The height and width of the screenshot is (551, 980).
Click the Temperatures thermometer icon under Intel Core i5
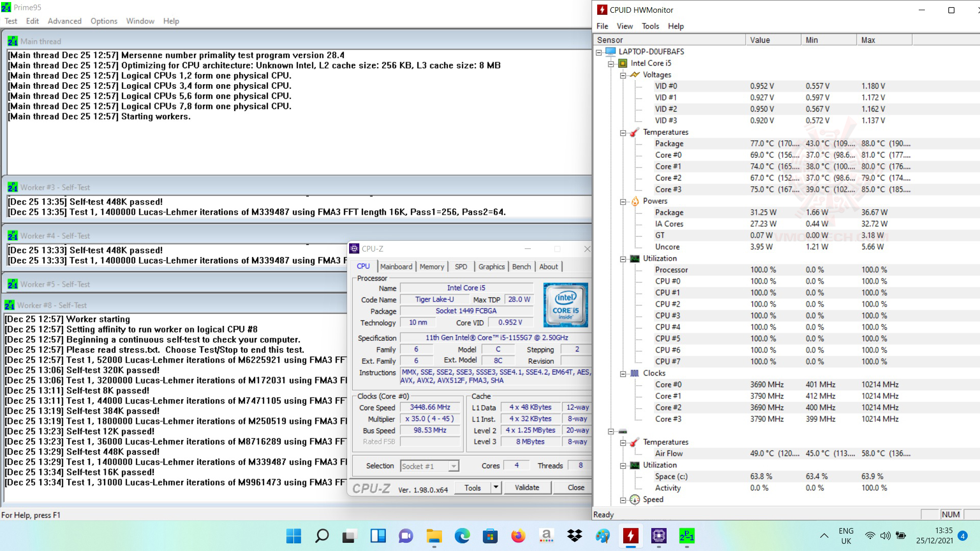(634, 132)
